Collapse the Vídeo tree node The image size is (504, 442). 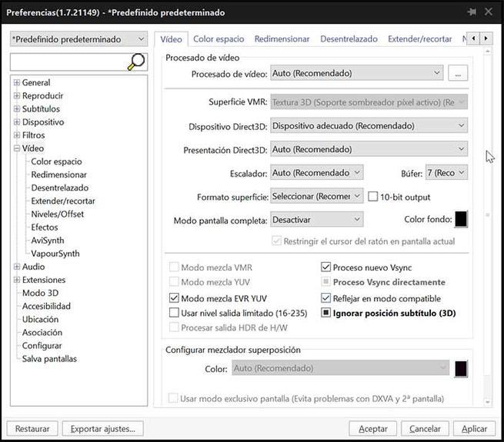pyautogui.click(x=17, y=148)
